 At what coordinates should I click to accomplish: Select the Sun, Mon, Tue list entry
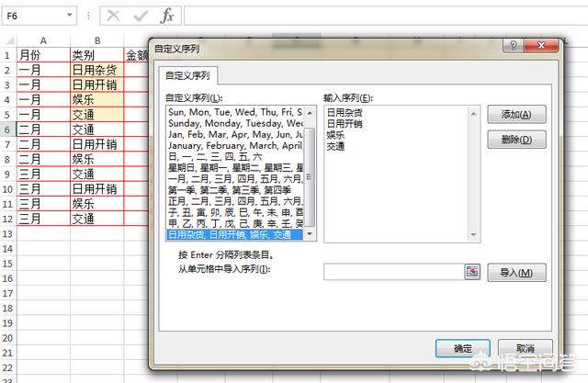tap(235, 112)
